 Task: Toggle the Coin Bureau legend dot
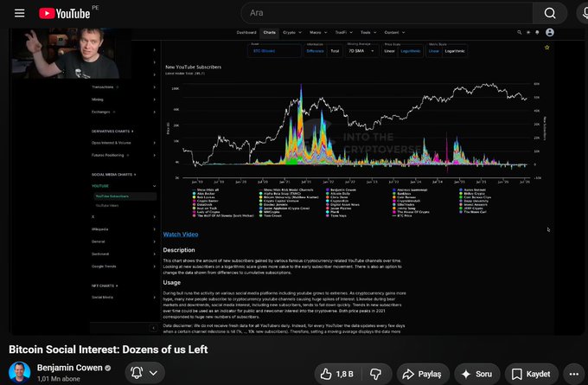click(x=393, y=197)
